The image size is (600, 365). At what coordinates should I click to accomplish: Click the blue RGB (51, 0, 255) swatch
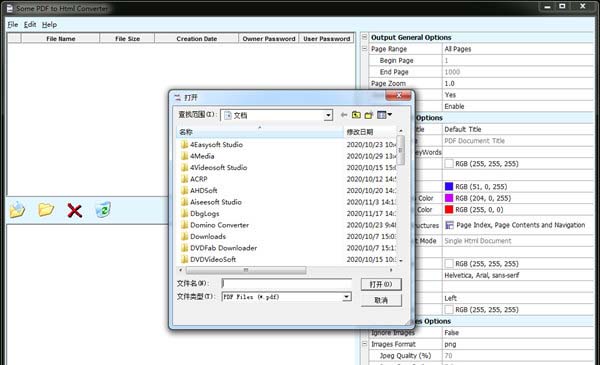point(449,186)
